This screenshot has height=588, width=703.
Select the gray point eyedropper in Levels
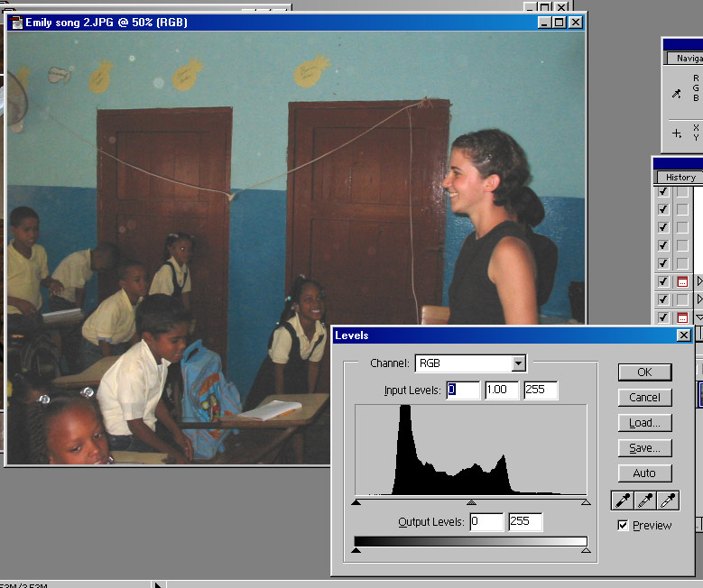[645, 501]
